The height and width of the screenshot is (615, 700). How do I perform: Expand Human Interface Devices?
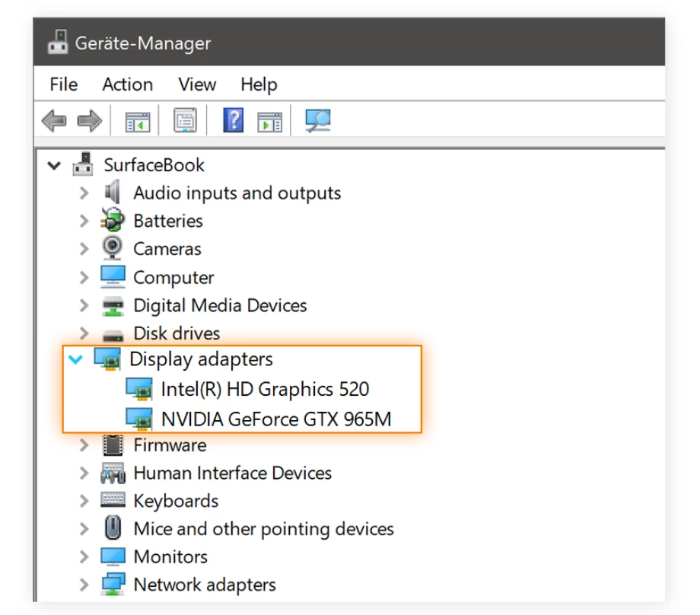(x=84, y=473)
